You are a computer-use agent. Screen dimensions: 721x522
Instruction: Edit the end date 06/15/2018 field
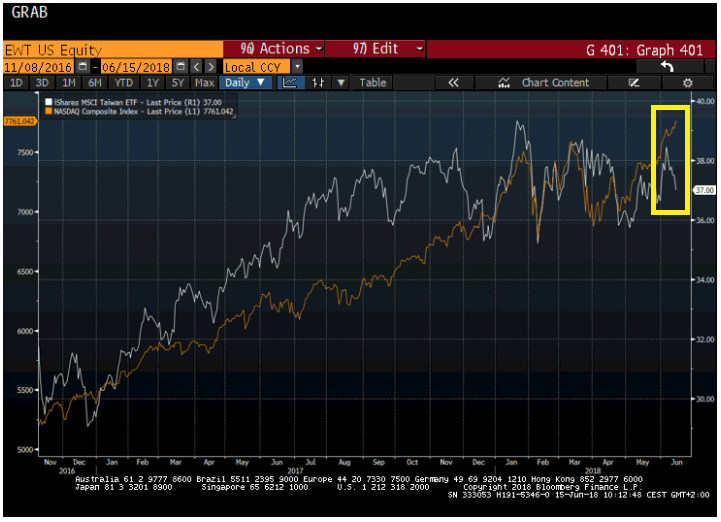point(136,67)
